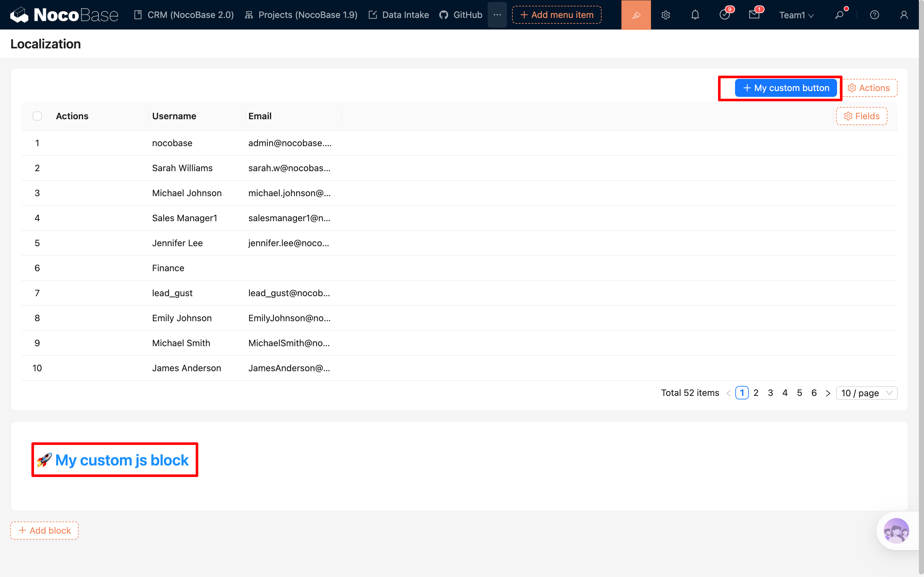Click the Add block button
This screenshot has height=577, width=924.
pyautogui.click(x=44, y=531)
